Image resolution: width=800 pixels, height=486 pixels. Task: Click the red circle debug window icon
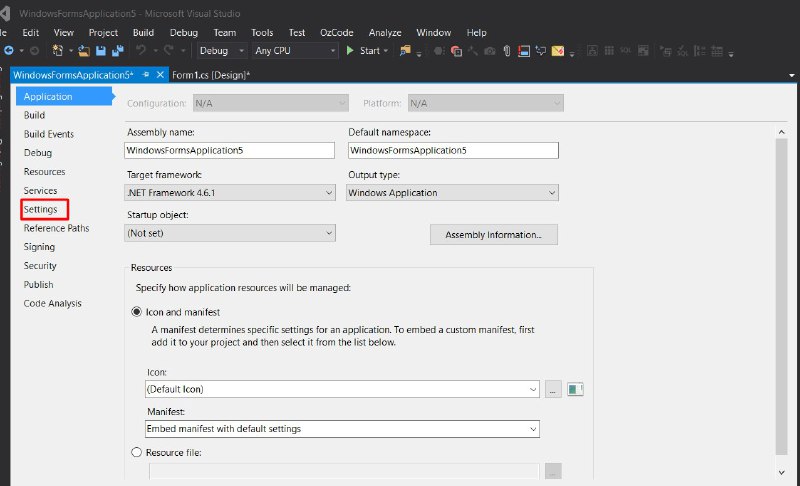[x=456, y=50]
